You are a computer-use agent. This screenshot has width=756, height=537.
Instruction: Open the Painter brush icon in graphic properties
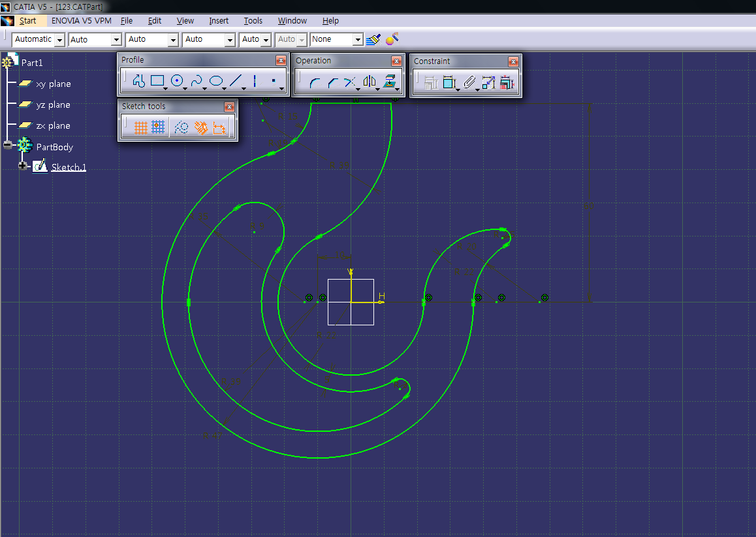pyautogui.click(x=373, y=40)
